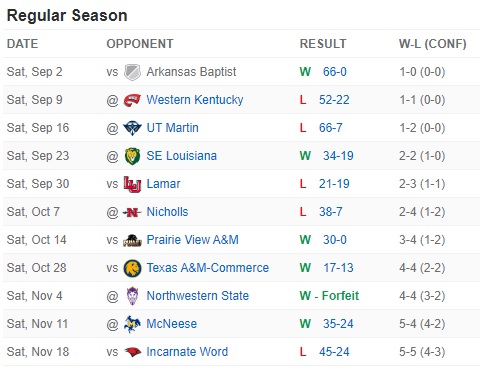Click the Nicholls N logo
Screen dimensions: 480x371
[132, 212]
